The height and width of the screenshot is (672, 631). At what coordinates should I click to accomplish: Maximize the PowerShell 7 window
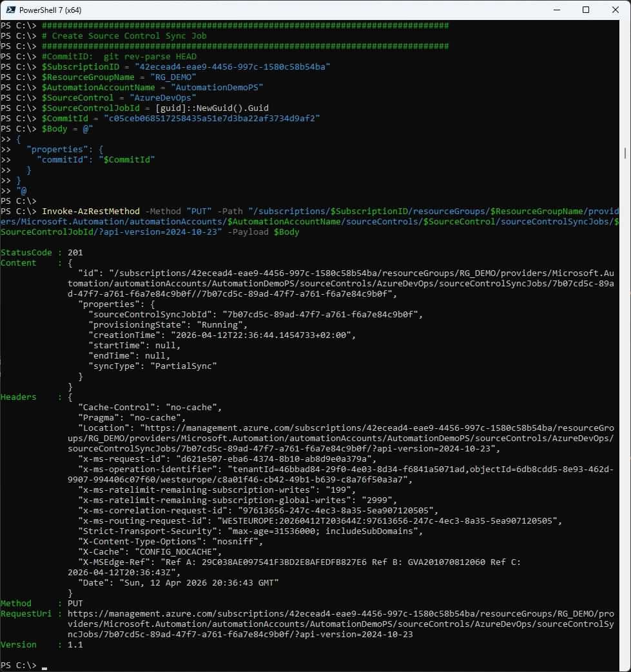coord(586,10)
